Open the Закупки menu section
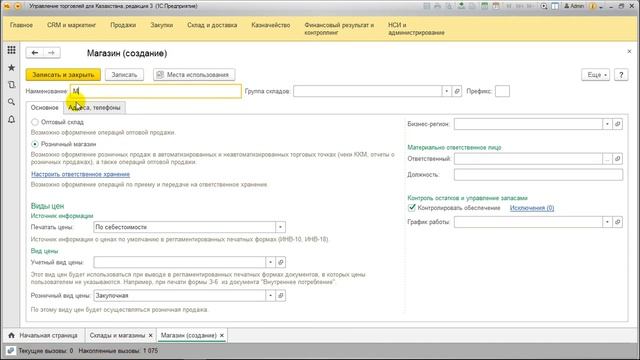Viewport: 640px width, 360px height. [x=162, y=25]
